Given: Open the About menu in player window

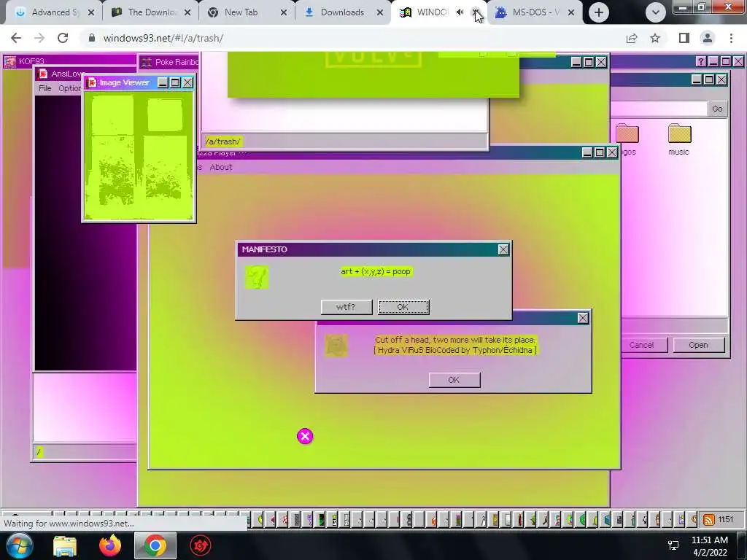Looking at the screenshot, I should (x=221, y=167).
